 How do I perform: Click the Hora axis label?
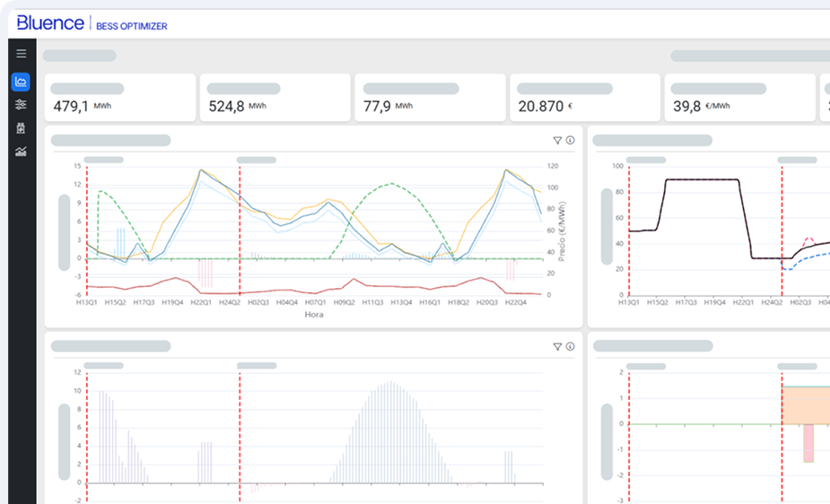(314, 314)
